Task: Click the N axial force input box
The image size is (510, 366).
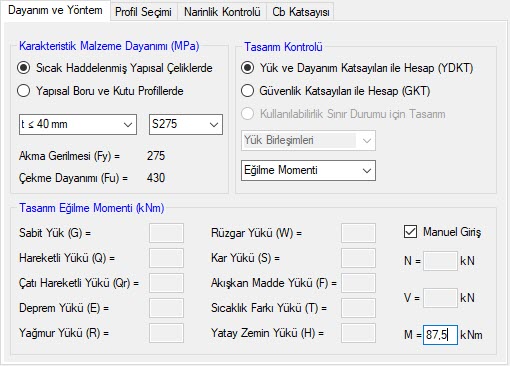Action: 440,261
